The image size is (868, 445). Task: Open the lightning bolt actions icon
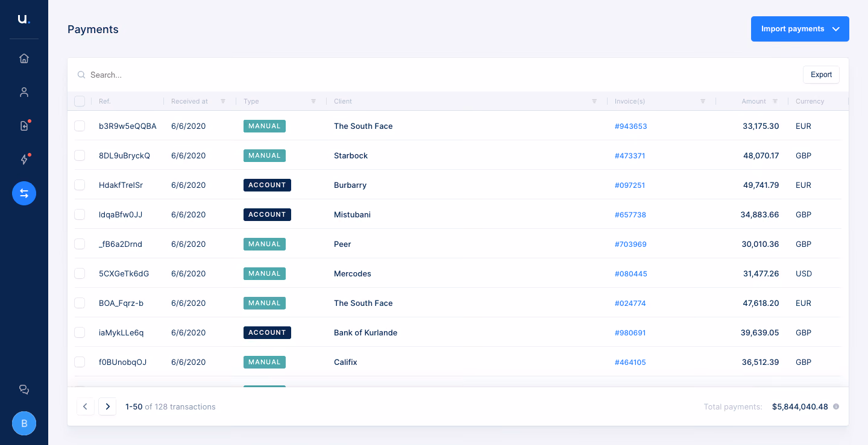[24, 160]
